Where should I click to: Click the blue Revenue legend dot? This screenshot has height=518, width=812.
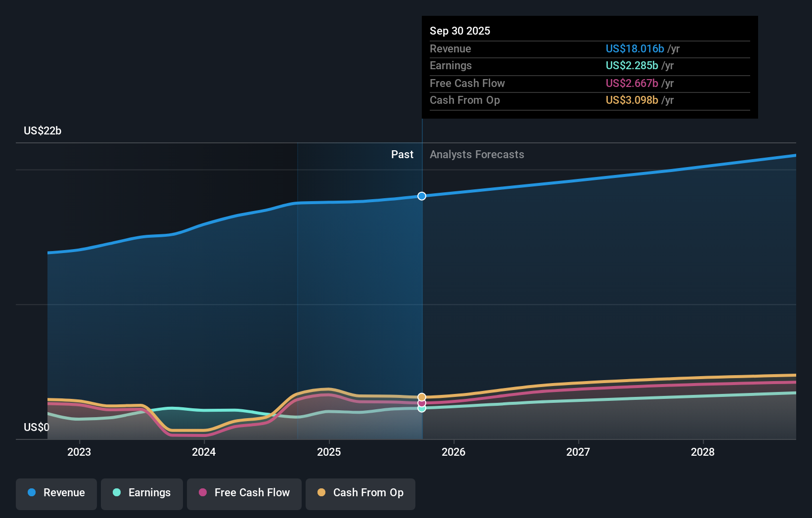pos(33,493)
